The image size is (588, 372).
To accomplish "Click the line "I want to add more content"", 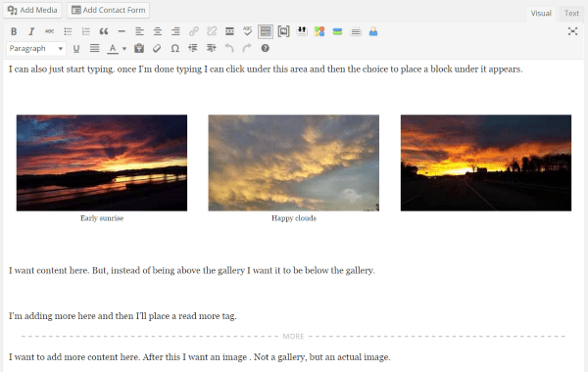I will pyautogui.click(x=200, y=357).
